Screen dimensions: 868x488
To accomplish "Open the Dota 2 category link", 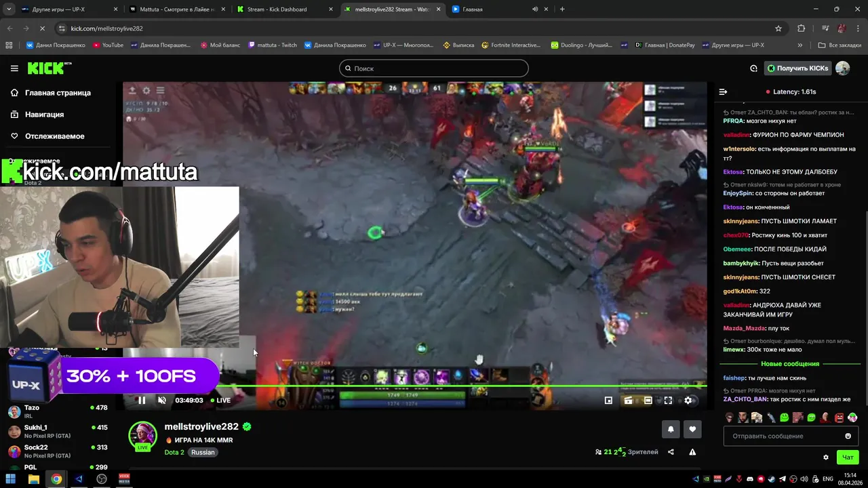I will click(x=174, y=452).
